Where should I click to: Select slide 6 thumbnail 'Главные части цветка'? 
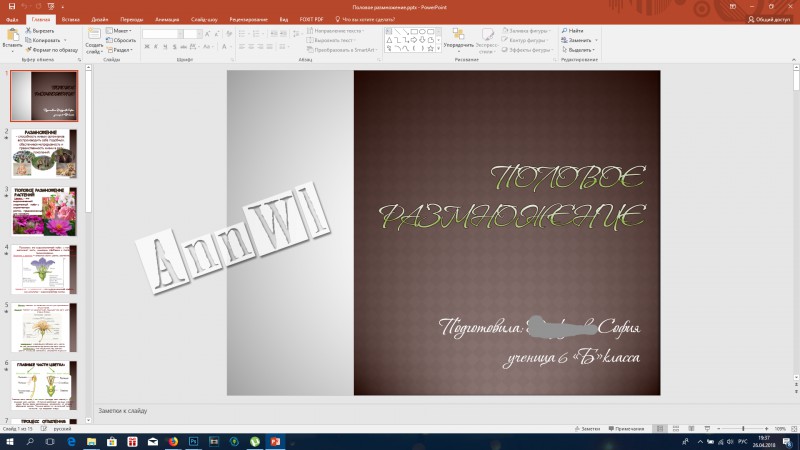point(44,385)
